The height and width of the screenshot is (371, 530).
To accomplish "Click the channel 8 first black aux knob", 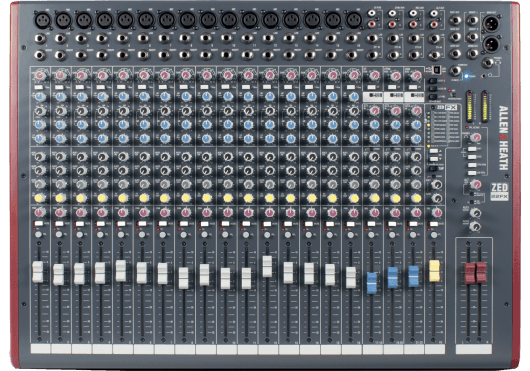I will (x=186, y=157).
